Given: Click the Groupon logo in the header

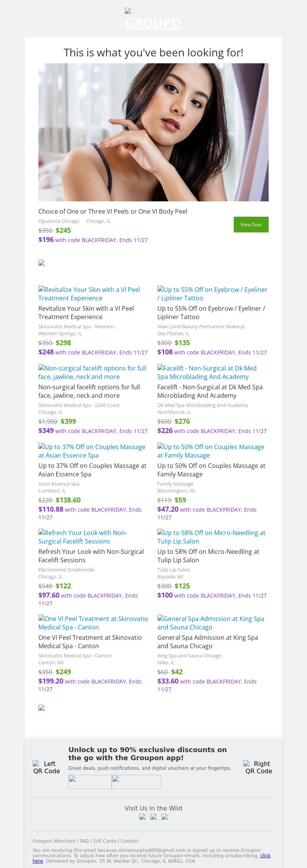Looking at the screenshot, I should (153, 19).
